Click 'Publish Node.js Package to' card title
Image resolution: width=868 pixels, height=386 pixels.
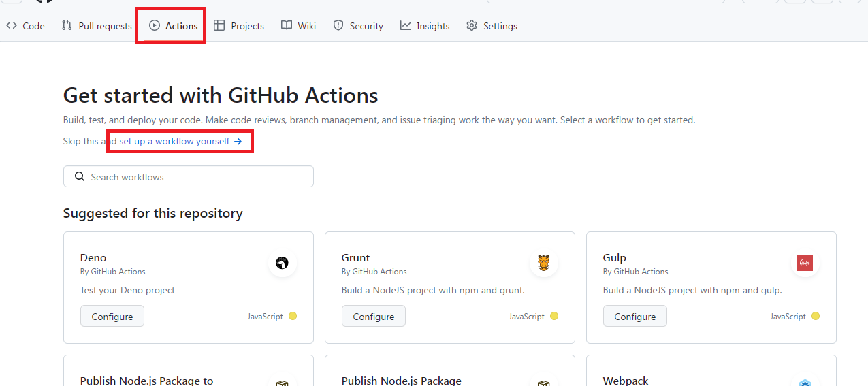click(x=147, y=380)
